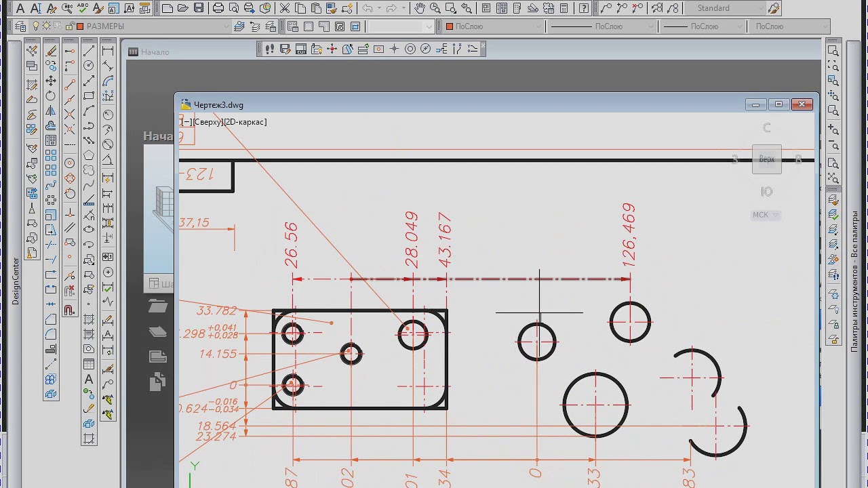Open the МСК coordinate system dropdown
The height and width of the screenshot is (488, 868).
pos(766,215)
